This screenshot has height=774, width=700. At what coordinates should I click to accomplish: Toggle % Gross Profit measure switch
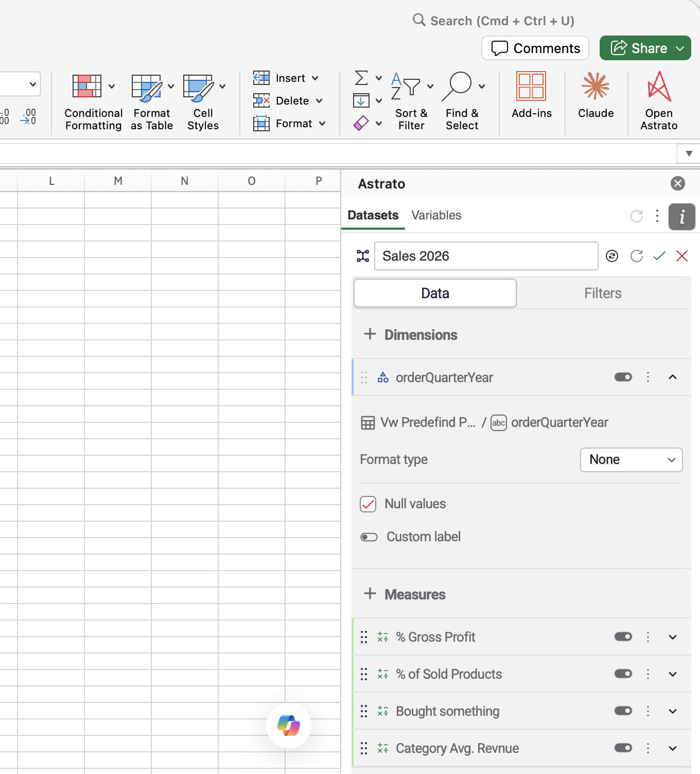pos(623,637)
